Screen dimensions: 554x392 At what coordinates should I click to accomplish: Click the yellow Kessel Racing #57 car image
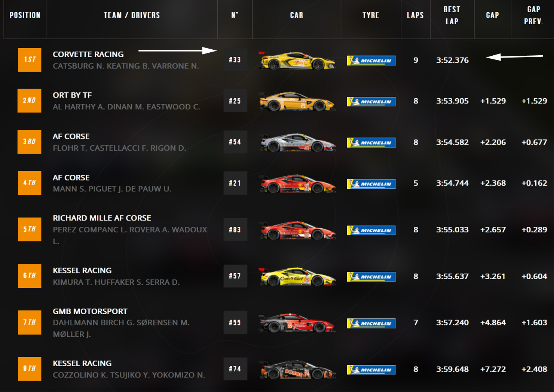(298, 277)
